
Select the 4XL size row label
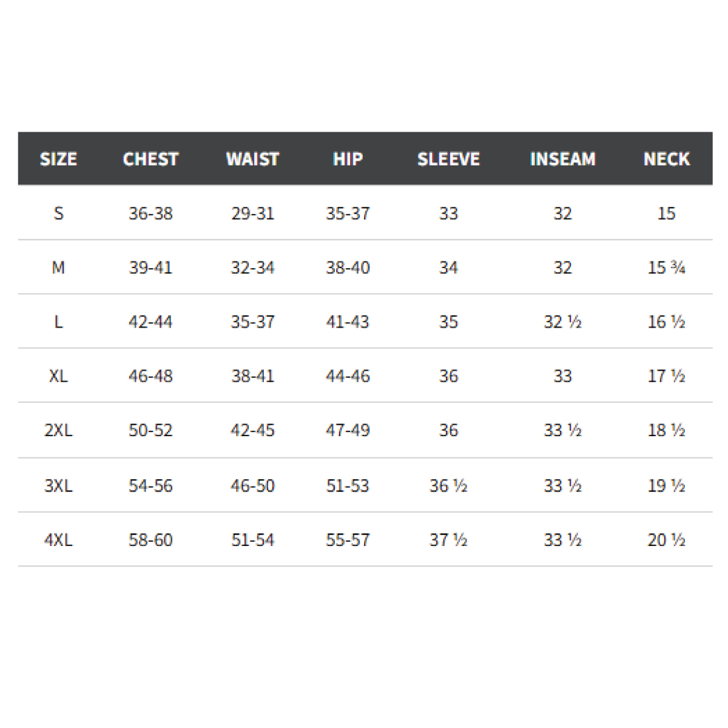coord(58,540)
